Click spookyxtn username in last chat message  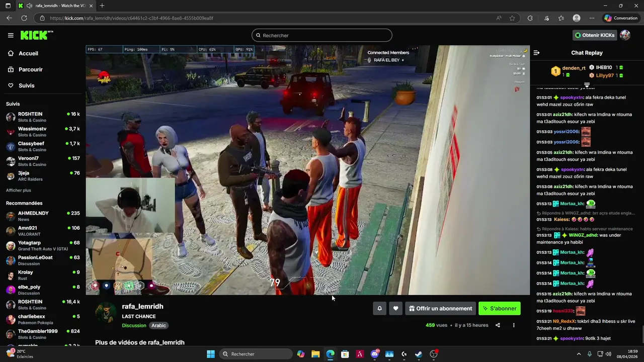point(572,338)
